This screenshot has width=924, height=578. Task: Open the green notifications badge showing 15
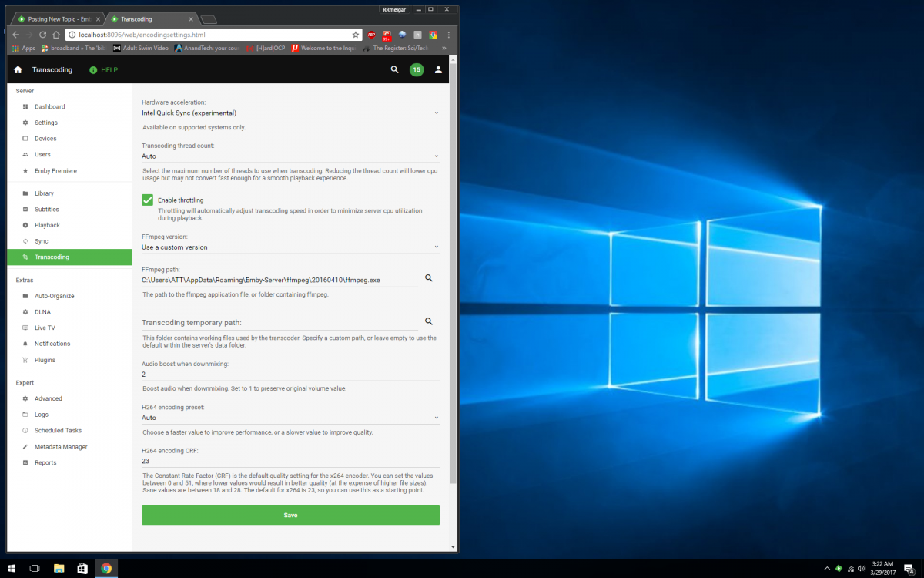417,70
